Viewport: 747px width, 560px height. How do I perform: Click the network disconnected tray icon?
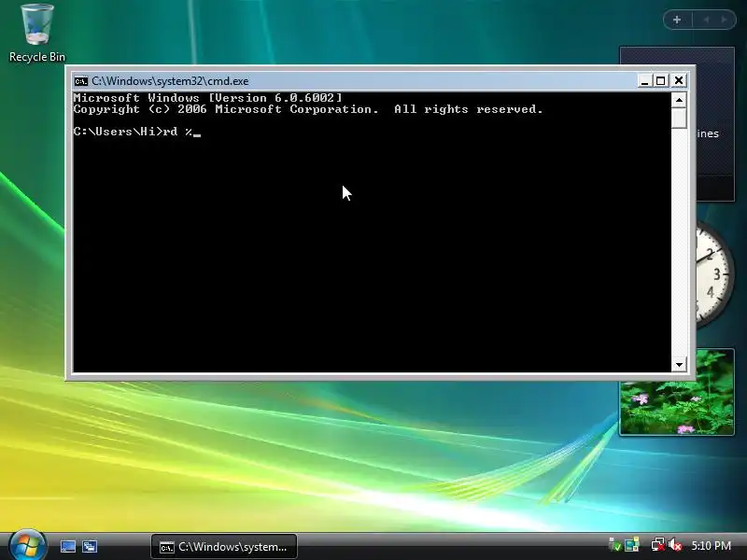click(x=658, y=545)
